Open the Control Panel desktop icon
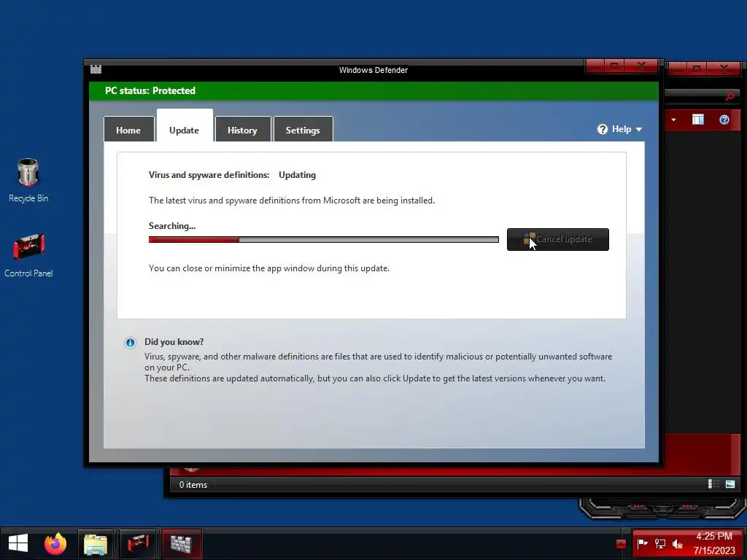 click(x=28, y=255)
